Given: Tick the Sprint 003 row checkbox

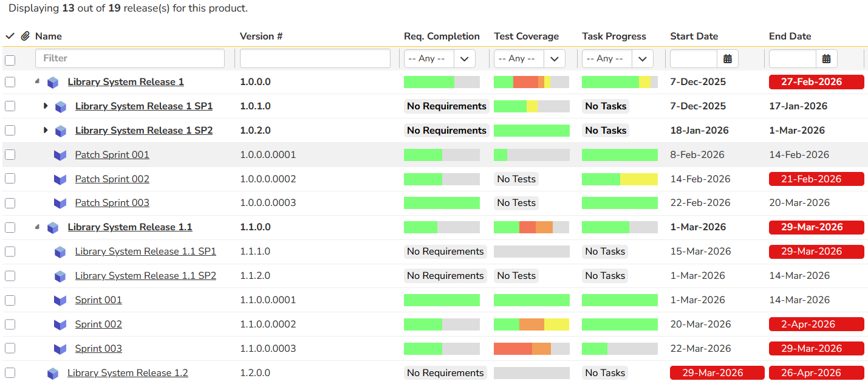Looking at the screenshot, I should 10,349.
